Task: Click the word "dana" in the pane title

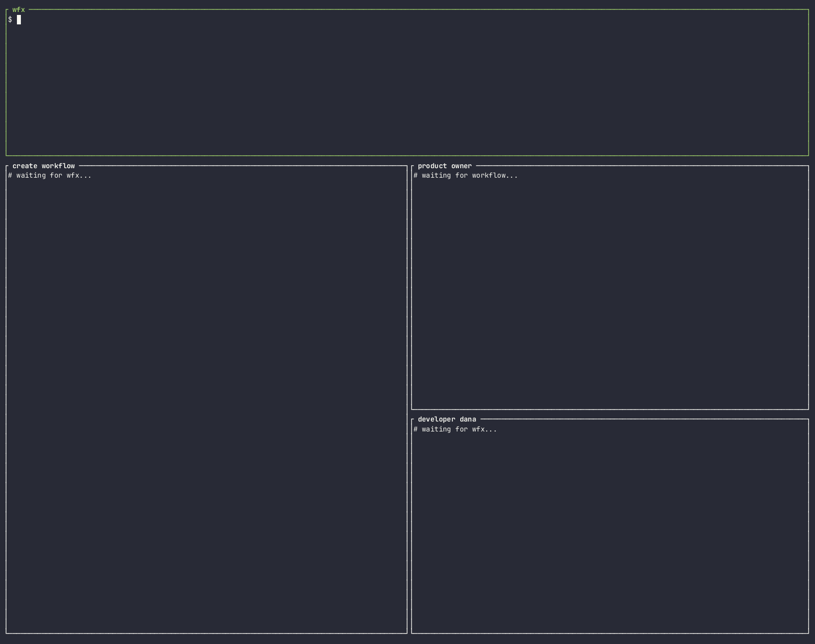Action: (468, 419)
